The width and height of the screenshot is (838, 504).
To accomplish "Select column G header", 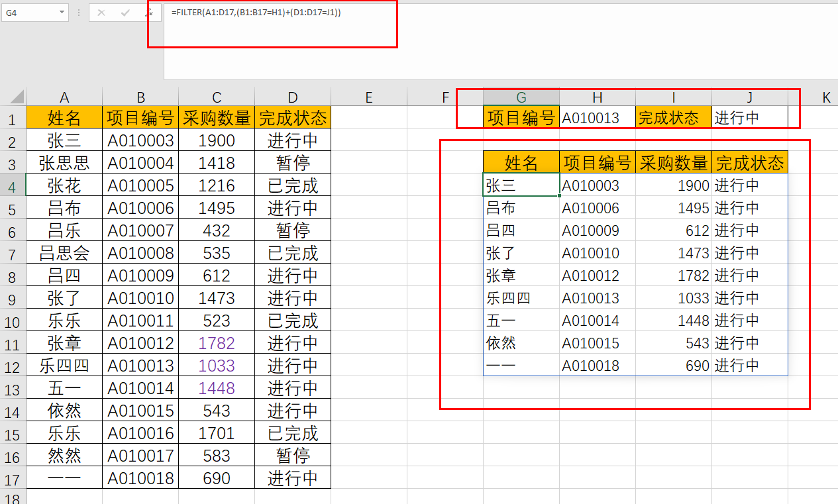I will pyautogui.click(x=521, y=97).
